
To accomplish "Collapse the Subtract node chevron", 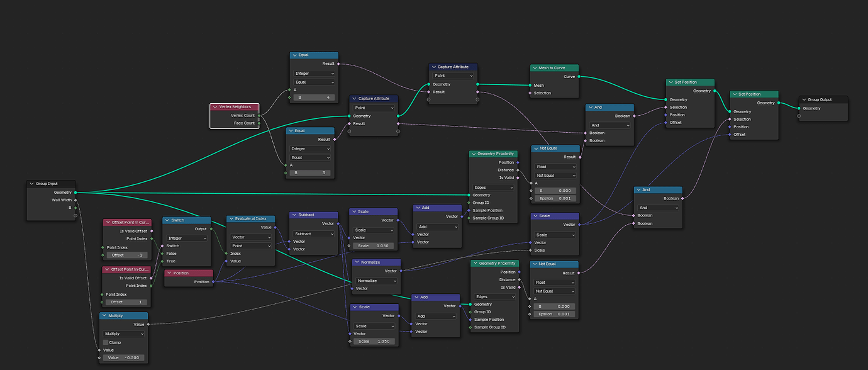I will (x=295, y=215).
